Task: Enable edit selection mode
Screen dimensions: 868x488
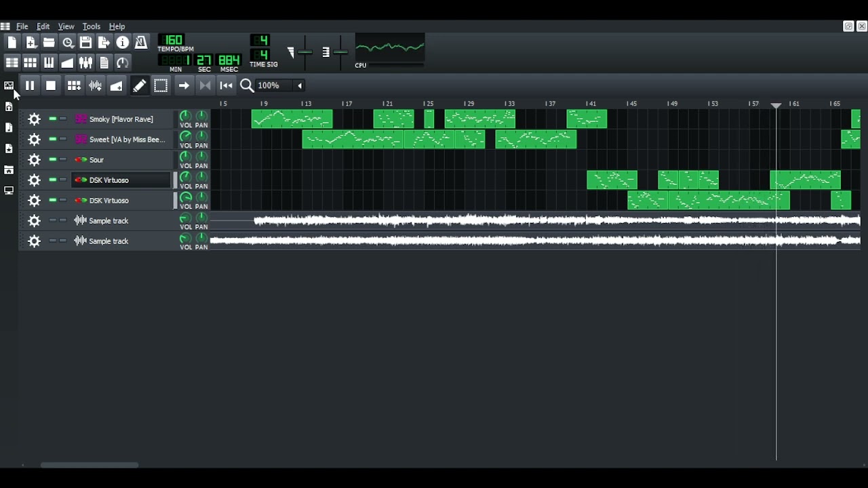Action: point(161,85)
